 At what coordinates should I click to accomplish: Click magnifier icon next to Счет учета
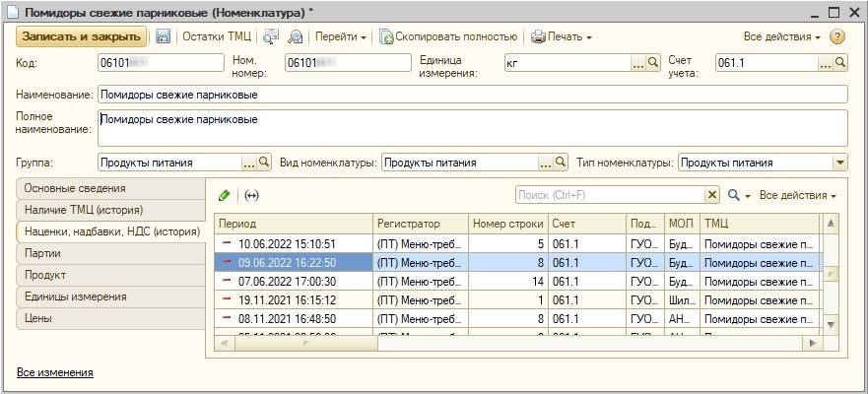[x=840, y=62]
